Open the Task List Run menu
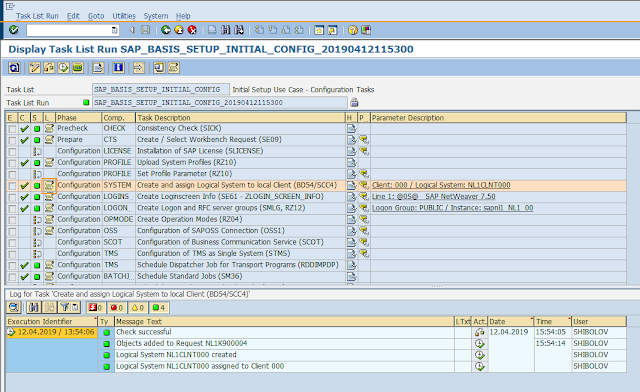Viewport: 640px width, 392px height. pyautogui.click(x=37, y=16)
